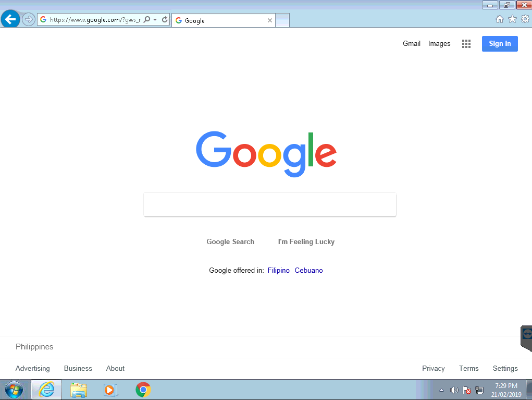Open the Settings footer link

(505, 368)
